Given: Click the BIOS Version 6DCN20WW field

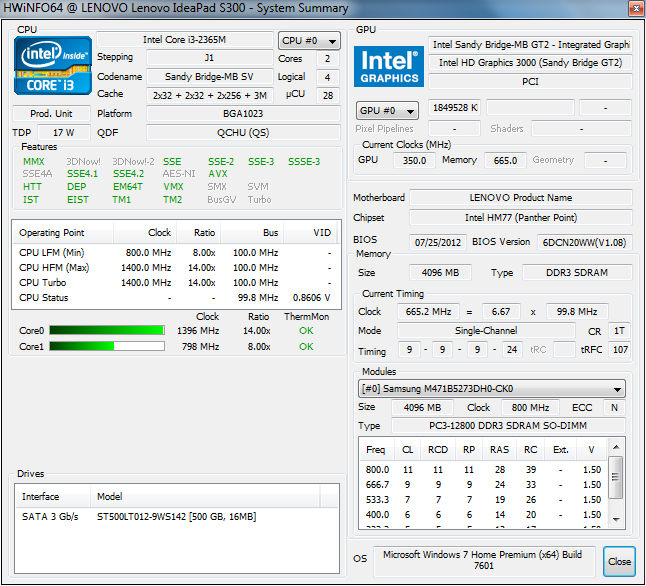Looking at the screenshot, I should click(x=584, y=242).
